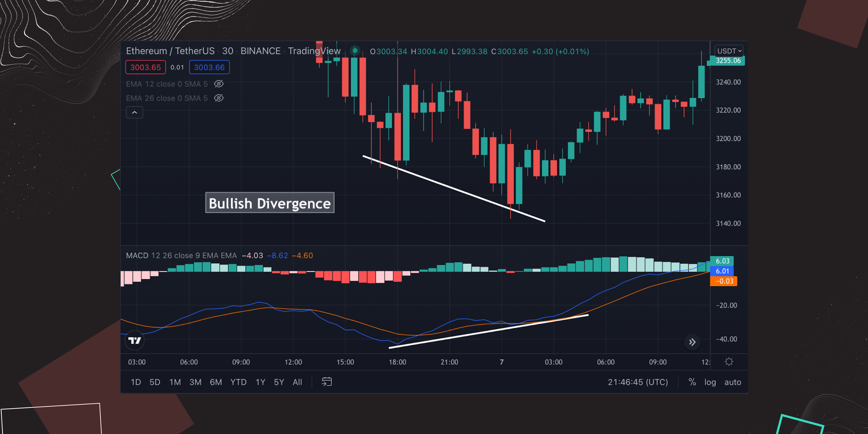The width and height of the screenshot is (868, 434).
Task: Open chart settings gear icon
Action: [x=729, y=362]
